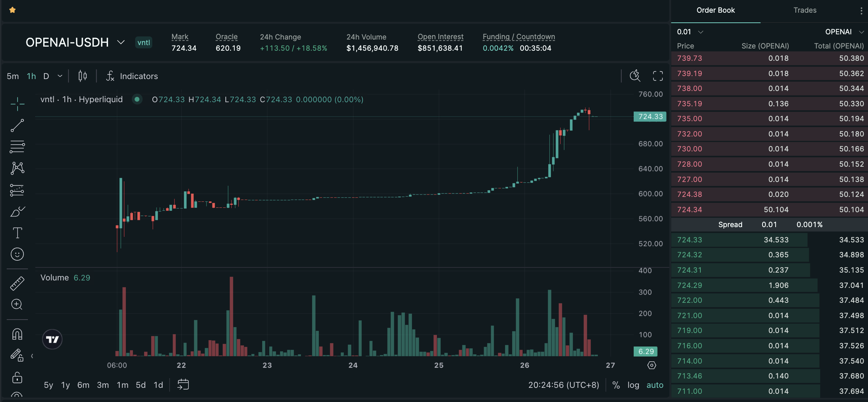868x402 pixels.
Task: Switch chart to 5m interval
Action: (x=13, y=76)
